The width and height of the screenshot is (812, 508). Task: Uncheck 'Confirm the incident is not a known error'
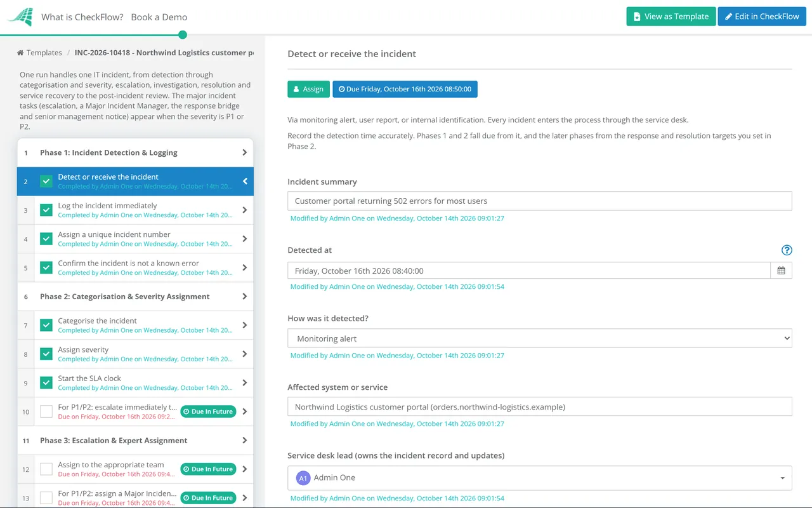[x=46, y=267]
